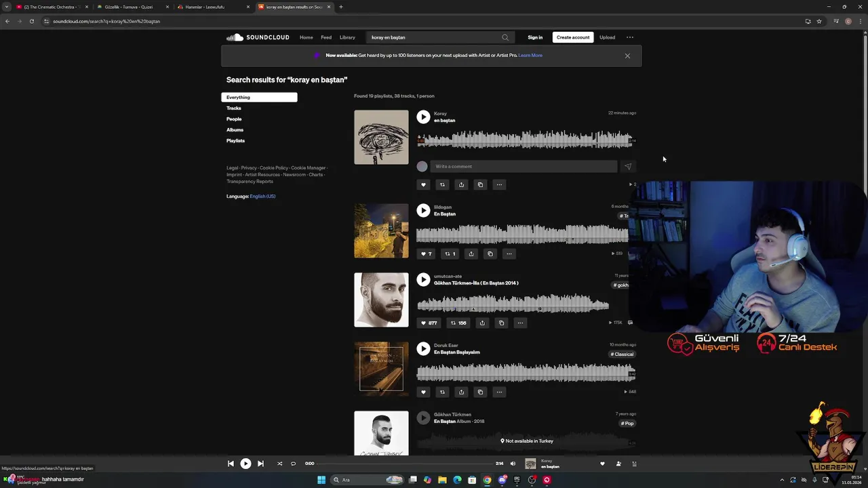Click the Write a comment field

click(x=524, y=166)
